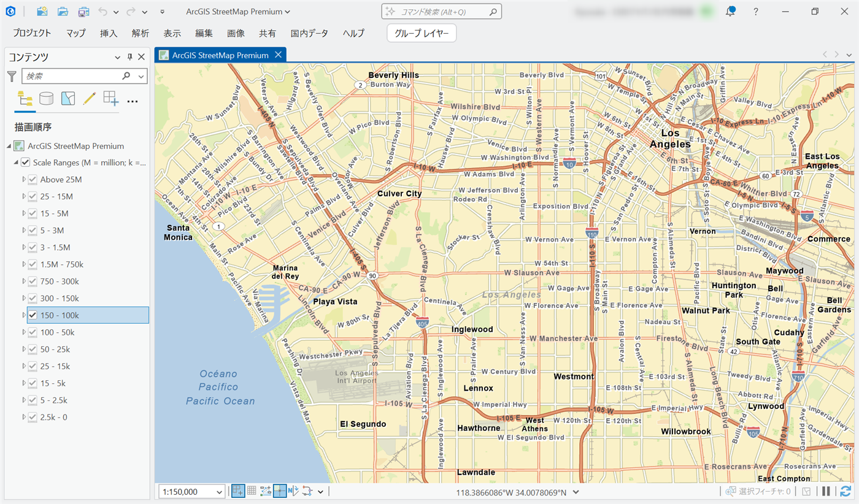This screenshot has width=859, height=504.
Task: Select List By Data Source icon
Action: (46, 99)
